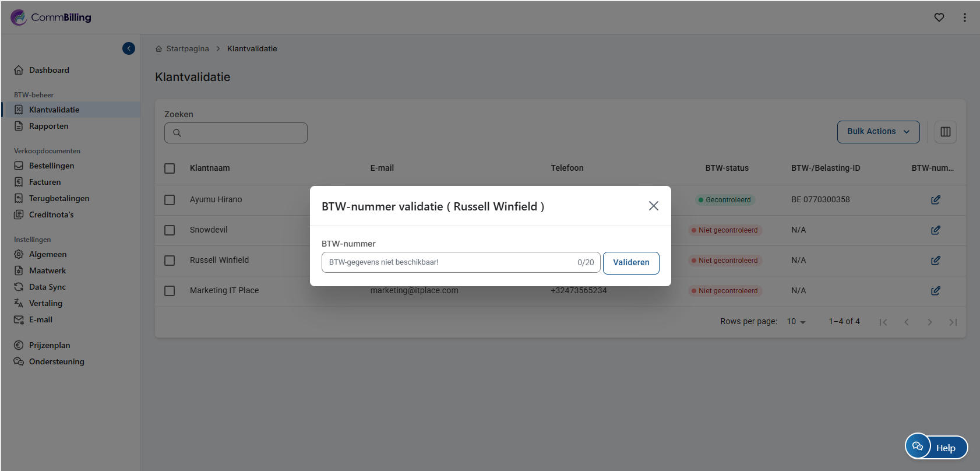Click the heart favorite icon in header
This screenshot has width=980, height=471.
coord(939,17)
